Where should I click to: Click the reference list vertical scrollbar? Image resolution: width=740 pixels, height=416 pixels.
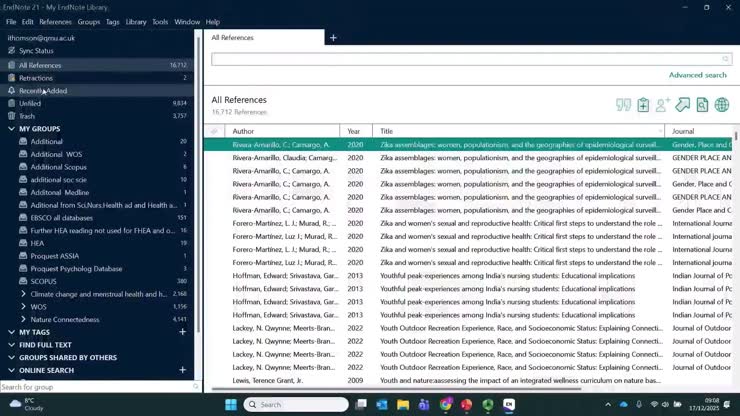click(x=735, y=136)
